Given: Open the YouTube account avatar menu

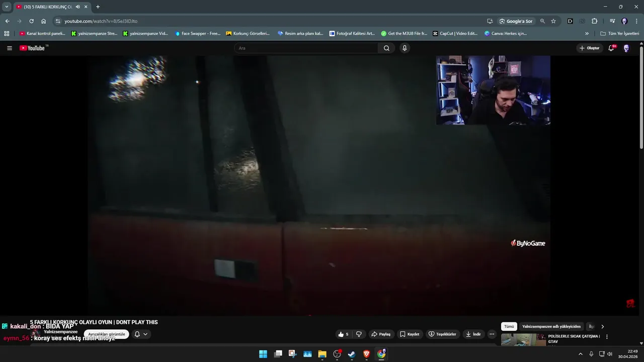Looking at the screenshot, I should [x=626, y=48].
